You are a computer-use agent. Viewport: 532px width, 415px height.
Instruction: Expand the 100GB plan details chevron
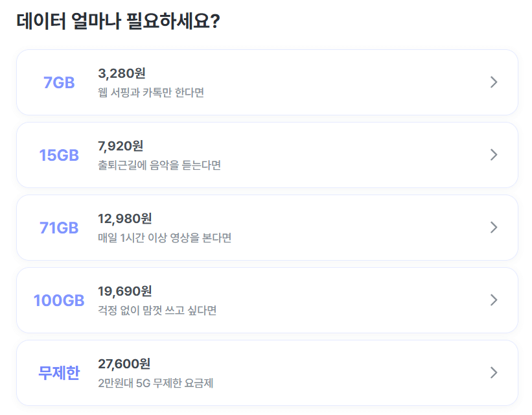pyautogui.click(x=494, y=300)
